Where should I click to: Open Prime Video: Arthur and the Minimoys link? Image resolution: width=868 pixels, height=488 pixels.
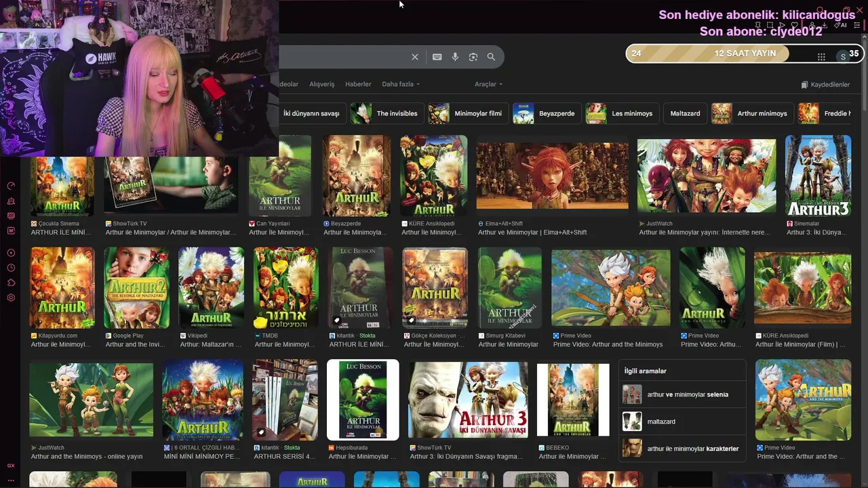(x=608, y=344)
